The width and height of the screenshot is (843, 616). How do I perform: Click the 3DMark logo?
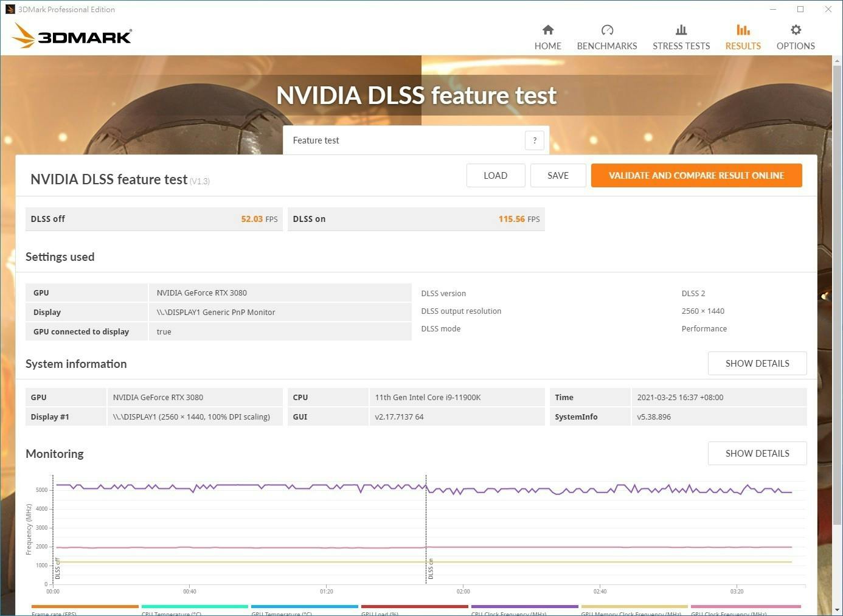point(72,36)
